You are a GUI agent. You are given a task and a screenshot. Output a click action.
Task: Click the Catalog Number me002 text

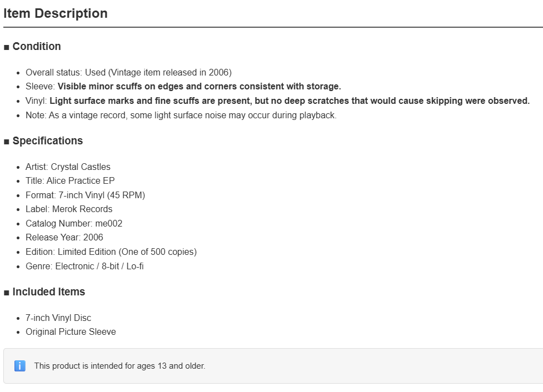[74, 224]
